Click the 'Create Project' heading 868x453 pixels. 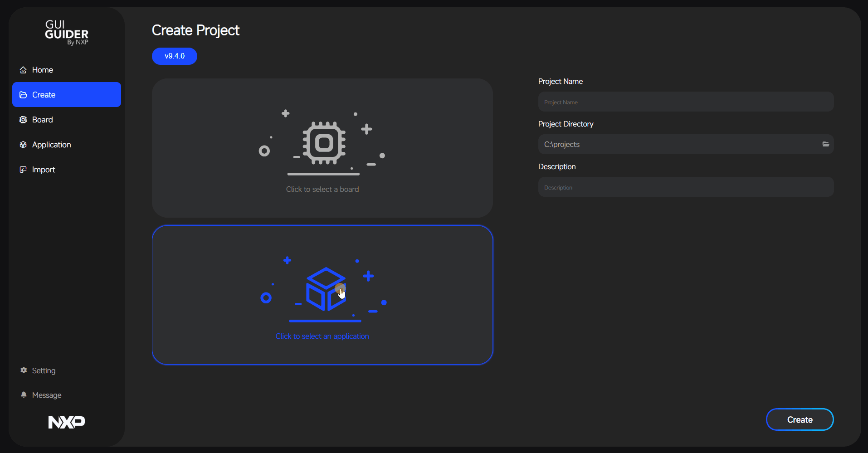(195, 30)
